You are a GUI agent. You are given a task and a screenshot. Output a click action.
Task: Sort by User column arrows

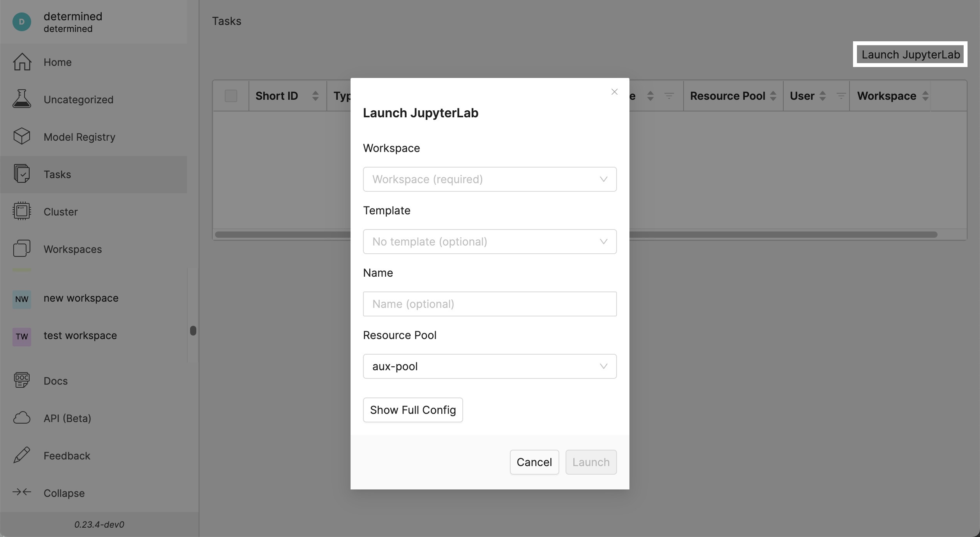pyautogui.click(x=823, y=96)
